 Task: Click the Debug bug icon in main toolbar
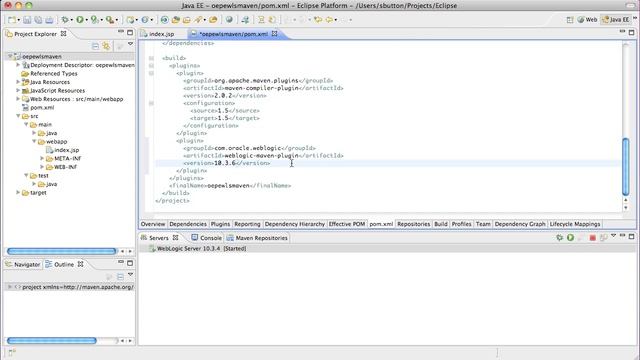click(64, 20)
